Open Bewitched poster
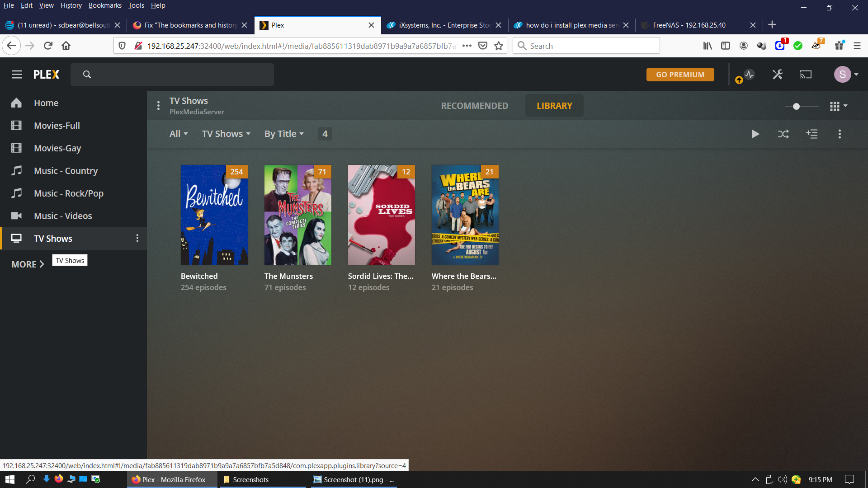Viewport: 868px width, 488px height. pyautogui.click(x=214, y=215)
